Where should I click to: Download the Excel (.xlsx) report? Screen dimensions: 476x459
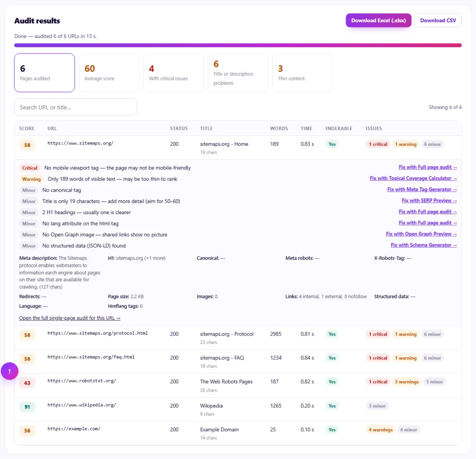(378, 20)
